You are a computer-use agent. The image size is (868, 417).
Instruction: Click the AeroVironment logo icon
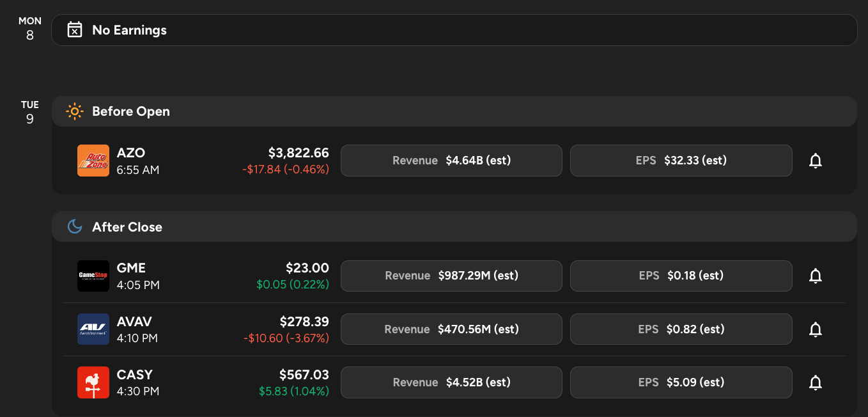pos(93,329)
